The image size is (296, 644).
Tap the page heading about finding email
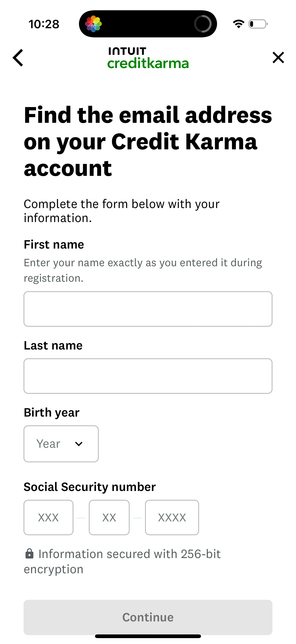tap(148, 141)
